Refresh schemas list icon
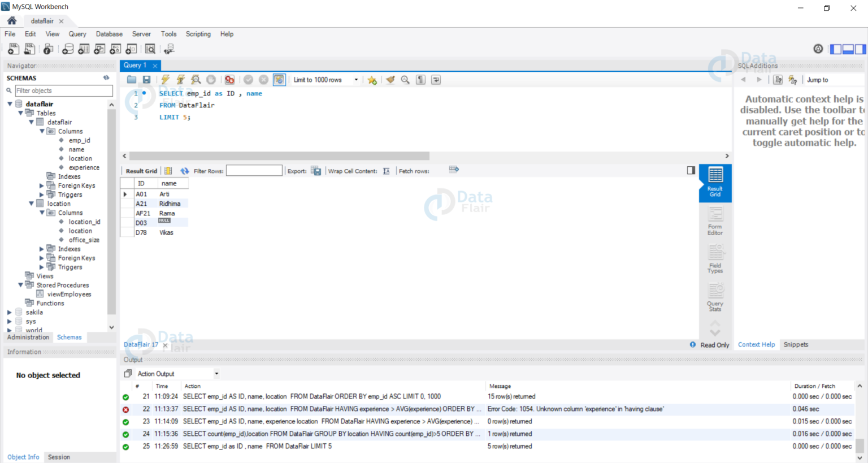This screenshot has height=463, width=868. click(x=106, y=78)
